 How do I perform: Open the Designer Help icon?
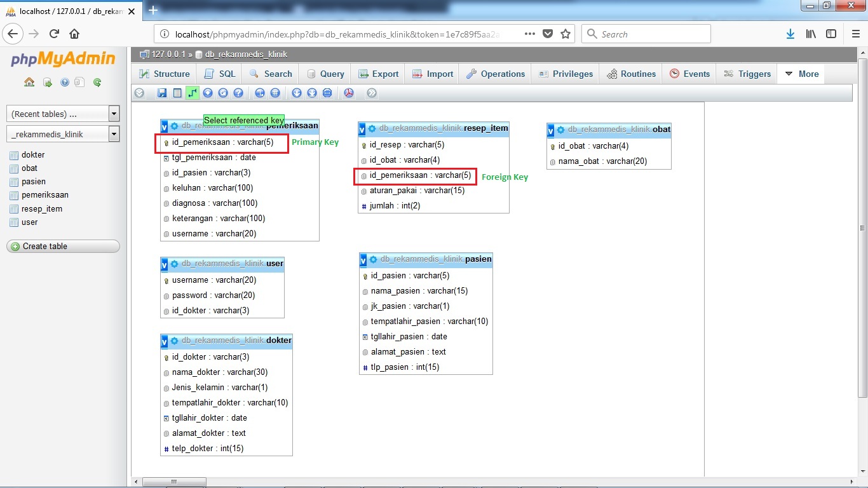point(238,93)
